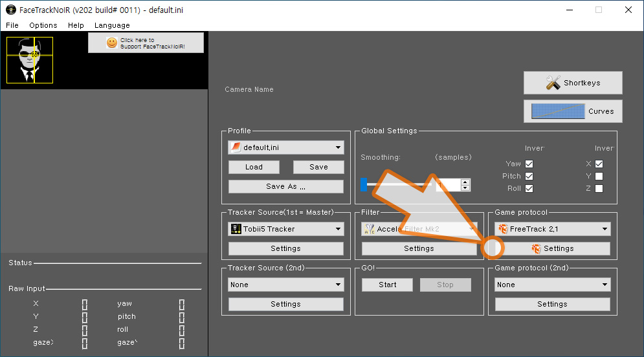Open Settings for Tracker Source (2nd)
The image size is (644, 357).
pos(286,304)
